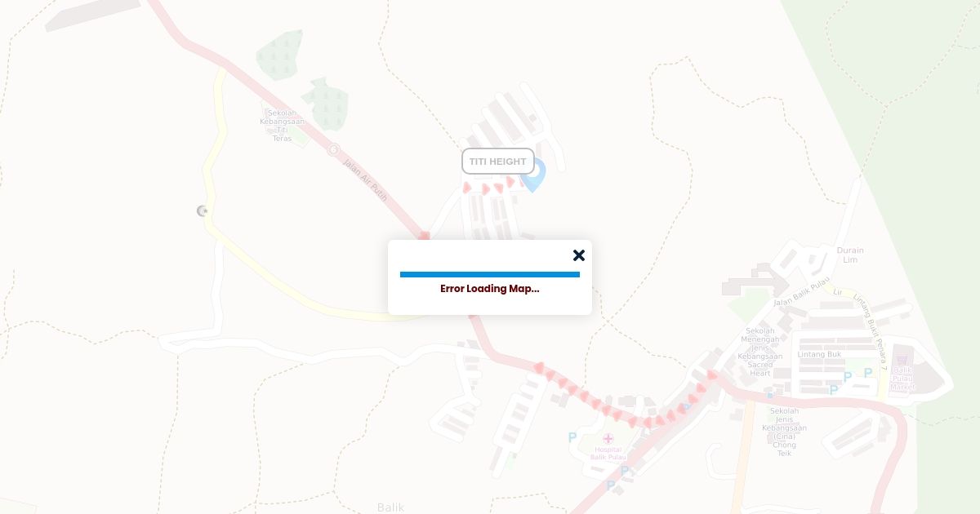This screenshot has width=980, height=514.
Task: Click the blue loading progress bar
Action: [490, 274]
